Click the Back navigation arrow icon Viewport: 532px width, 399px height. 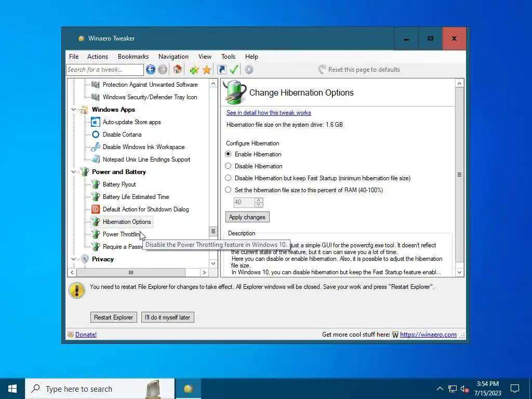[151, 70]
